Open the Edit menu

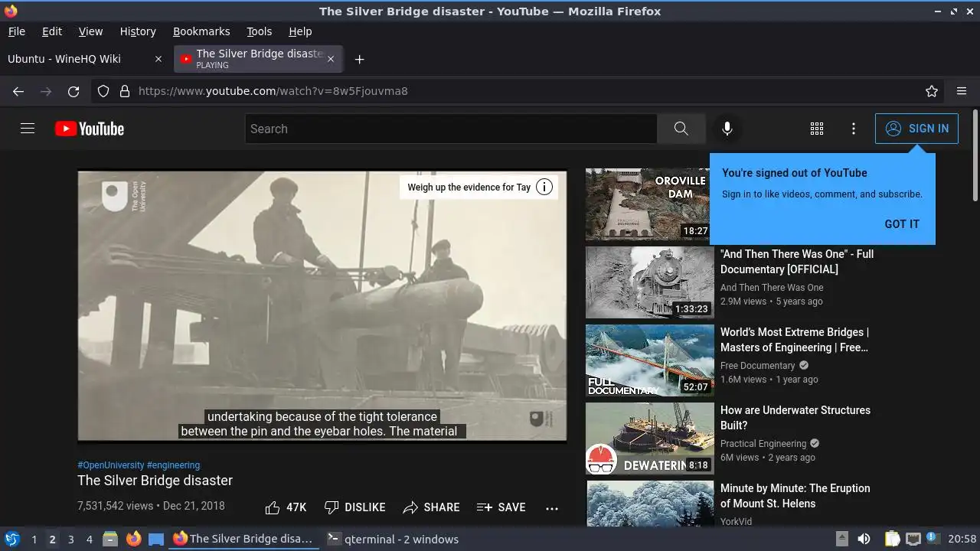click(x=52, y=31)
